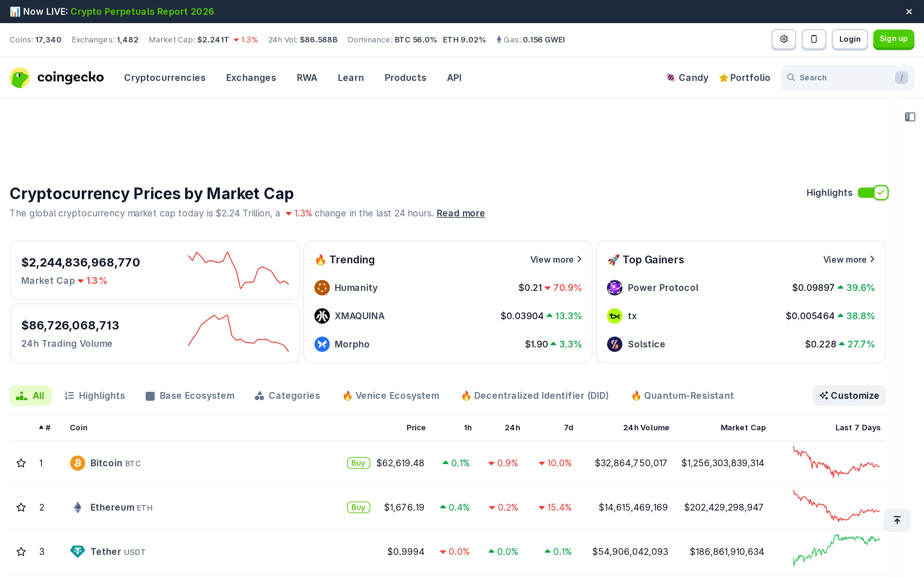Open the Cryptocurrencies nav menu
924x578 pixels.
coord(165,78)
